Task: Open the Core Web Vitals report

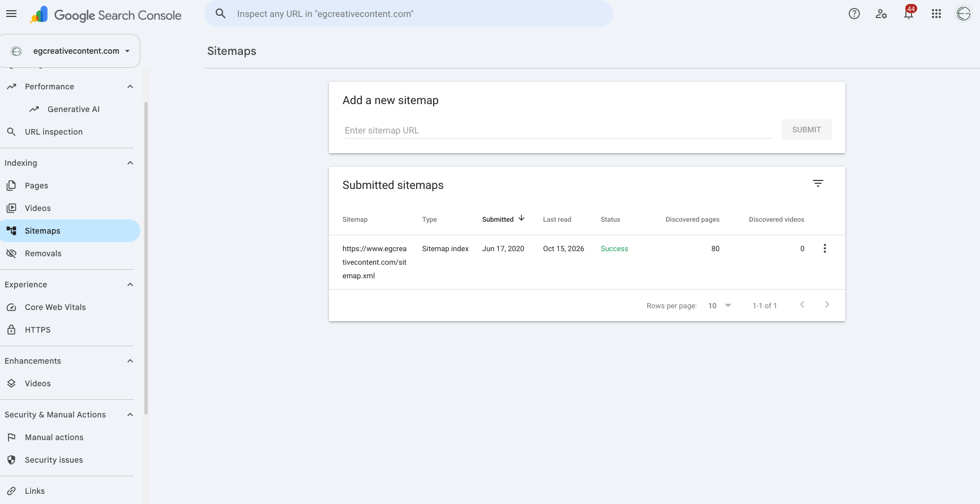Action: pos(55,307)
